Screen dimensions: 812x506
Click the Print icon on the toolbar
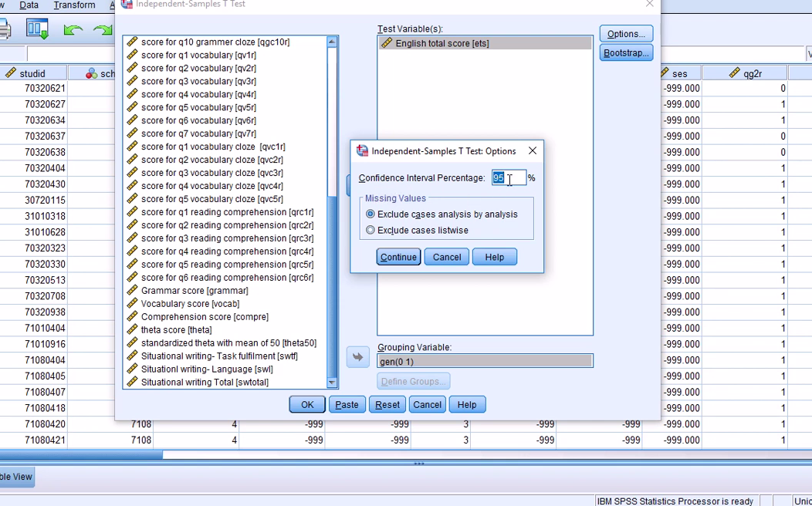(x=5, y=29)
